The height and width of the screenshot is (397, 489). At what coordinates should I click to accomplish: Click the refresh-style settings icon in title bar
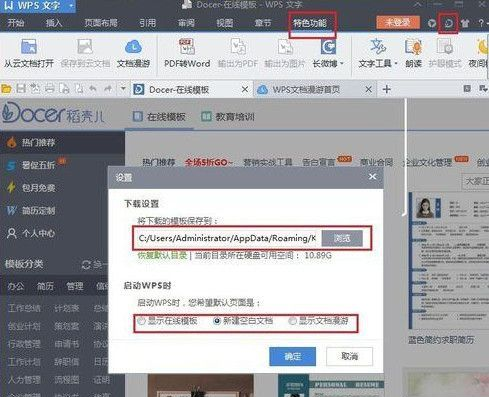[449, 23]
